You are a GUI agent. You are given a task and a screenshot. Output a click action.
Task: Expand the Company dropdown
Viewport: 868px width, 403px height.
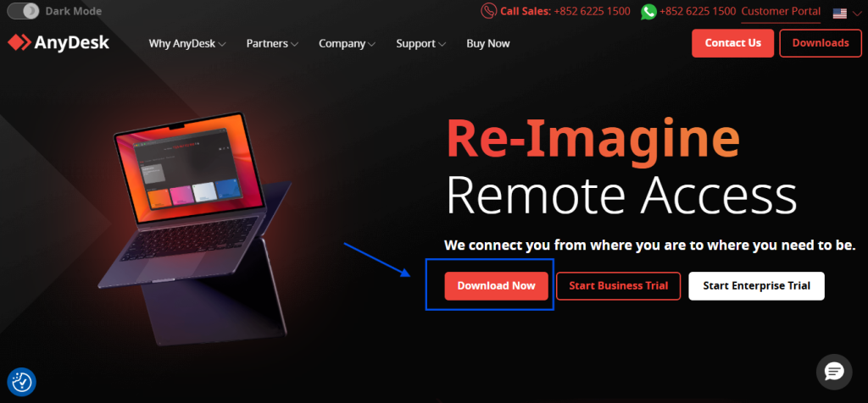point(347,44)
